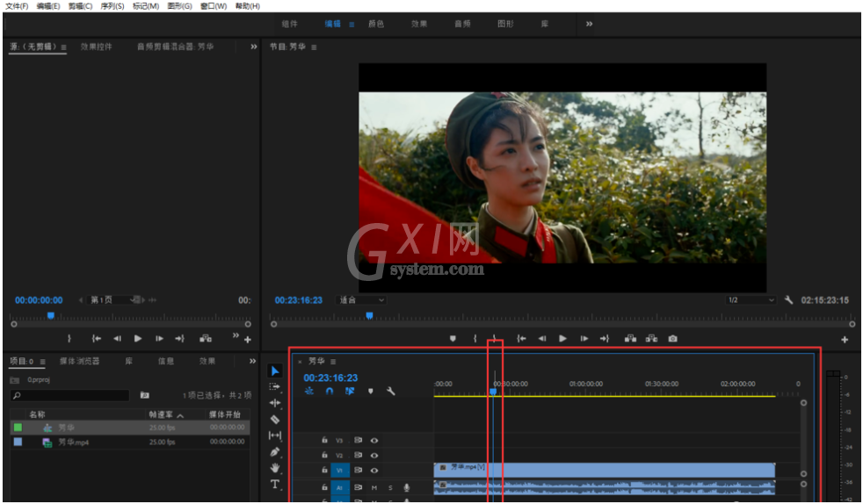Select the Pen tool
Viewport: 863px width, 504px height.
(275, 452)
